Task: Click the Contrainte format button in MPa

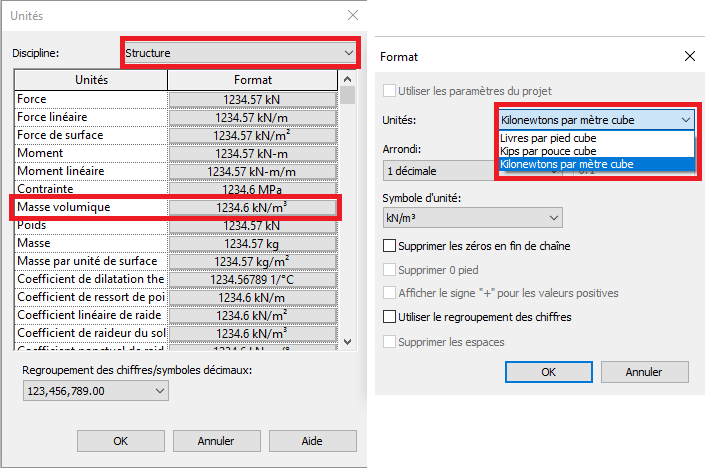Action: tap(252, 189)
